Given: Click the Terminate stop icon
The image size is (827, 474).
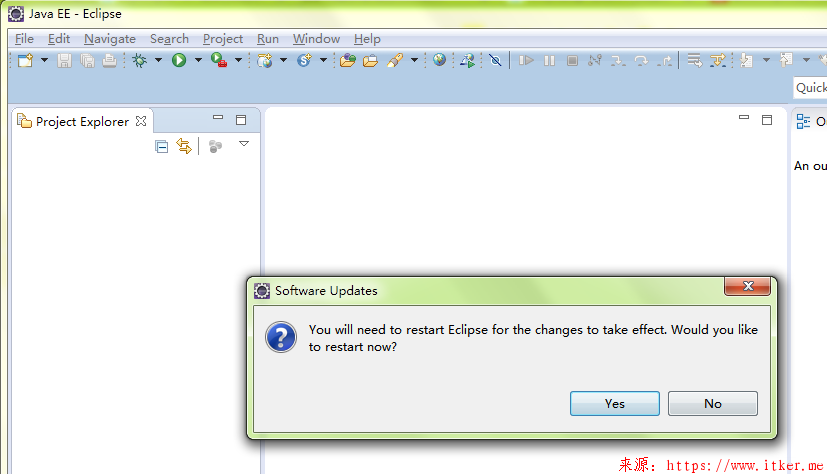Looking at the screenshot, I should [572, 61].
